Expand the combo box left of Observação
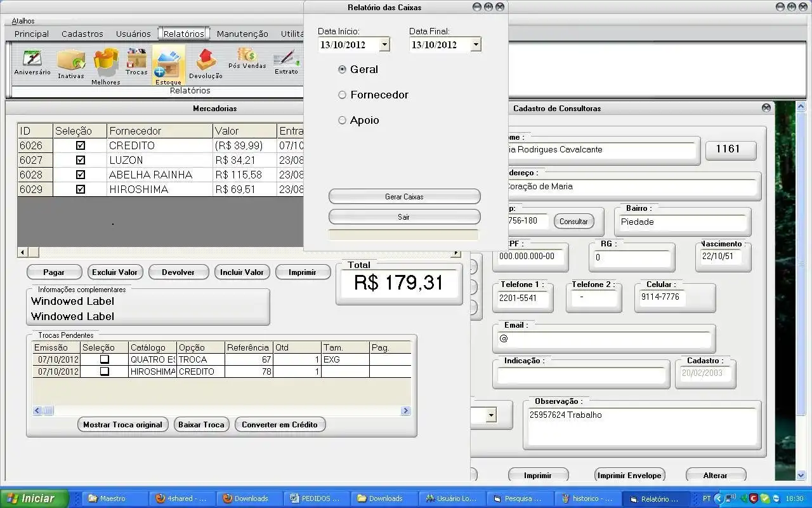 click(x=491, y=415)
